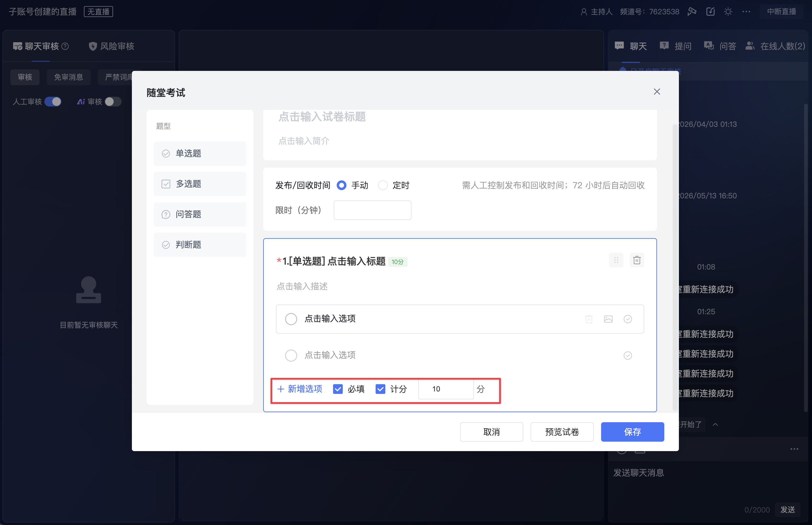Click the 点击输入描述 field of question 1
Image resolution: width=812 pixels, height=525 pixels.
click(302, 286)
